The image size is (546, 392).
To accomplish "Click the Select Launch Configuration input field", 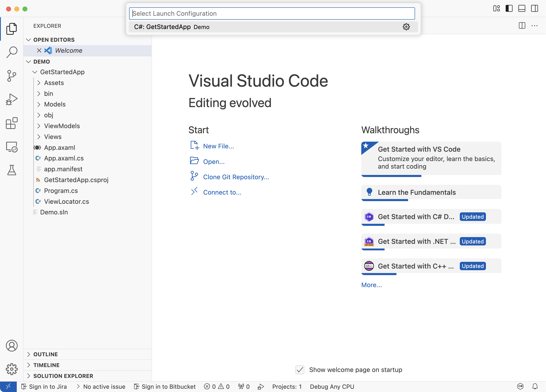I will (x=272, y=13).
